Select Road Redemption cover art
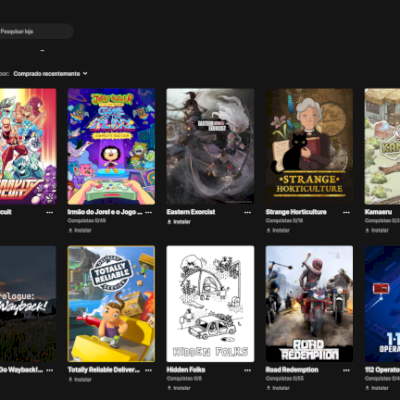 [309, 304]
